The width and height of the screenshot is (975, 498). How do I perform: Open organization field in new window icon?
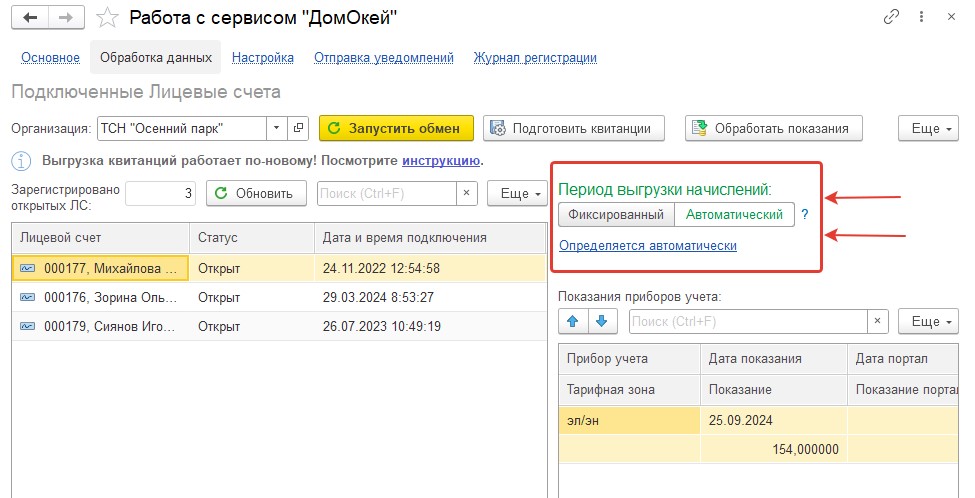click(298, 128)
